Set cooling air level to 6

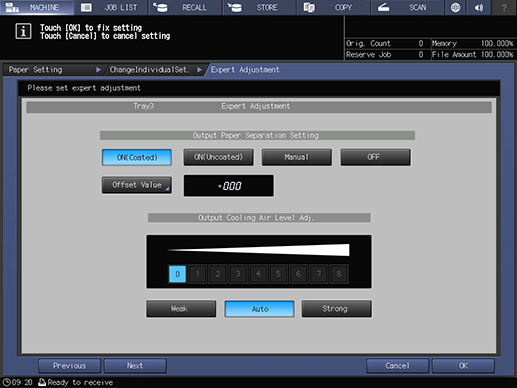point(298,274)
